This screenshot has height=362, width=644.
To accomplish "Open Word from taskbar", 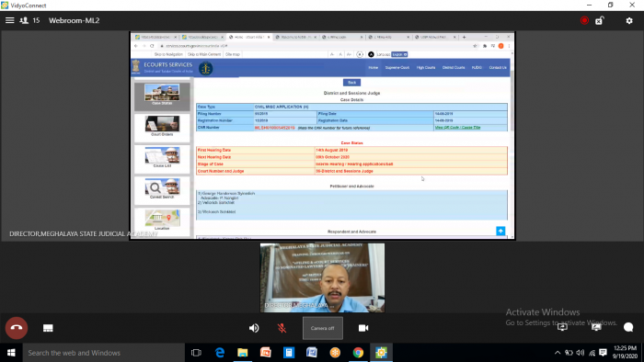I will [312, 353].
